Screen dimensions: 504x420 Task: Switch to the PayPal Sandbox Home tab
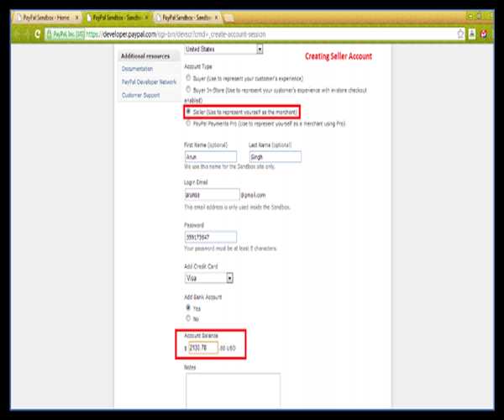pos(44,18)
